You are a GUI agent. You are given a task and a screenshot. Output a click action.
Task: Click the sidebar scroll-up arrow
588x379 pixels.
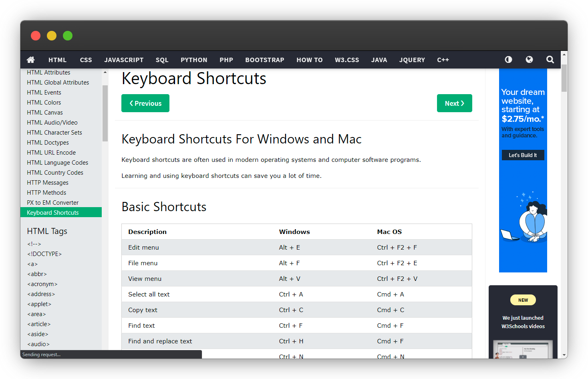(x=105, y=73)
